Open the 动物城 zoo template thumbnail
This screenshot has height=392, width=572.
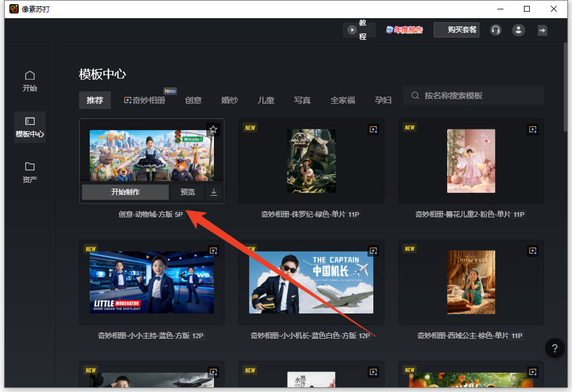(152, 155)
